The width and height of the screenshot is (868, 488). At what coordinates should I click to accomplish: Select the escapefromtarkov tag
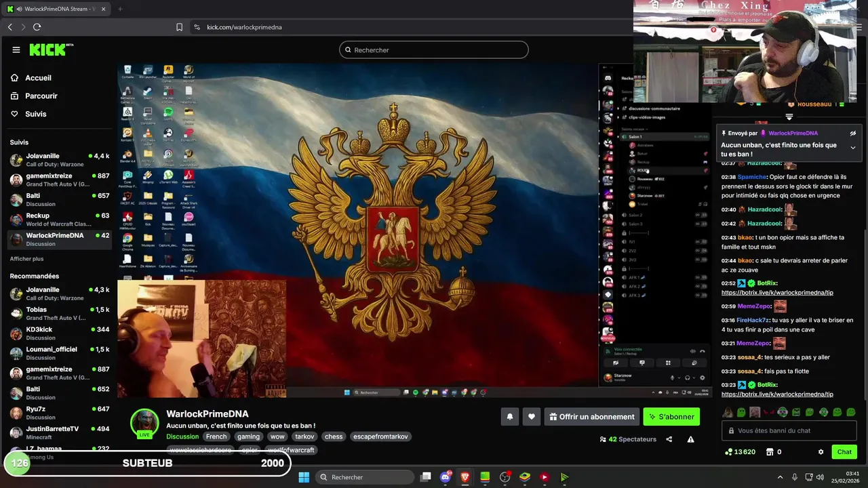[380, 436]
